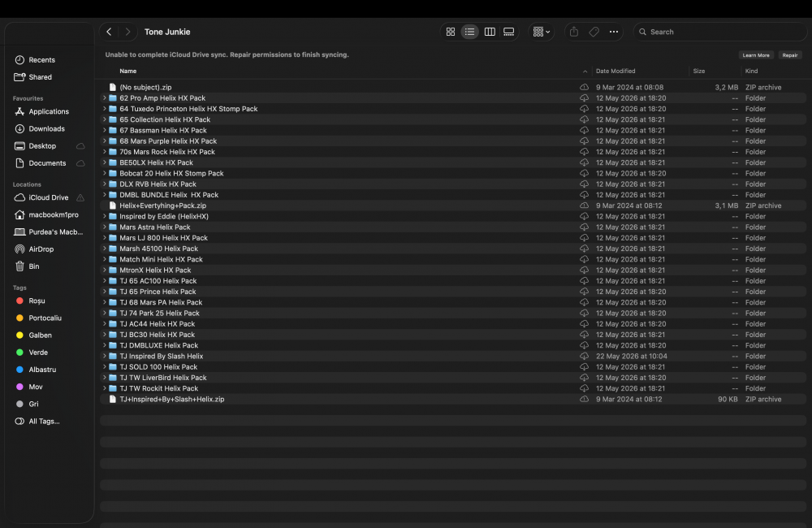Switch to column view
Screen dimensions: 812x528
[490, 32]
